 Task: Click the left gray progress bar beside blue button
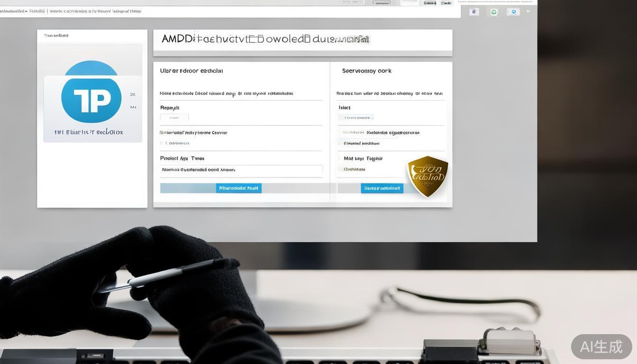pyautogui.click(x=188, y=188)
